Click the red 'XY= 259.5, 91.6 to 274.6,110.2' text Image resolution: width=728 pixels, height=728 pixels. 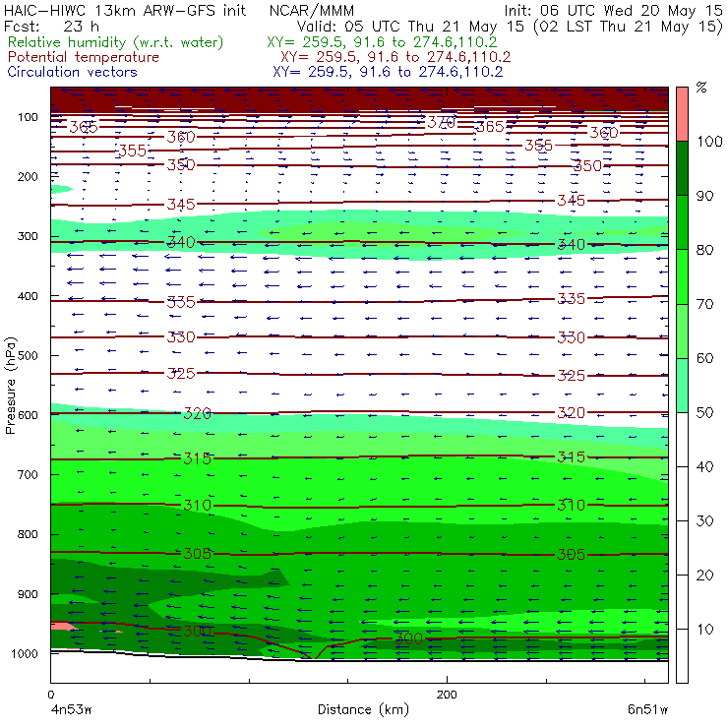[x=395, y=57]
